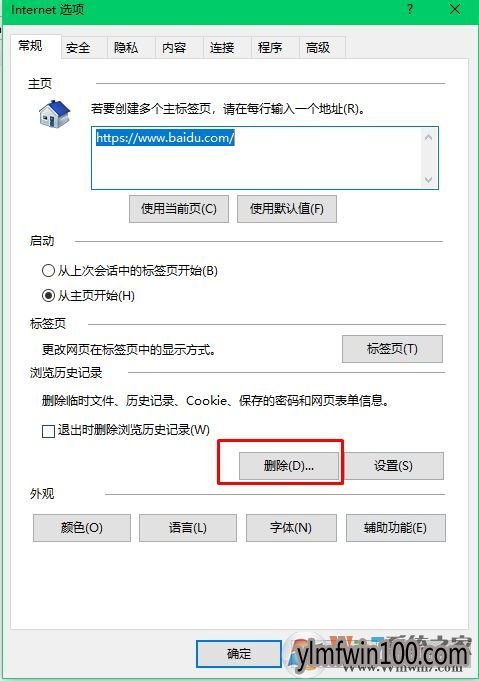Click the home page house icon

pos(55,114)
